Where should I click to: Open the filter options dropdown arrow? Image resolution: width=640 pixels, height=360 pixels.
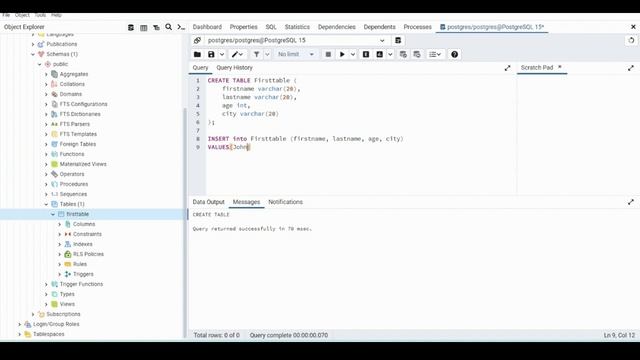[267, 54]
